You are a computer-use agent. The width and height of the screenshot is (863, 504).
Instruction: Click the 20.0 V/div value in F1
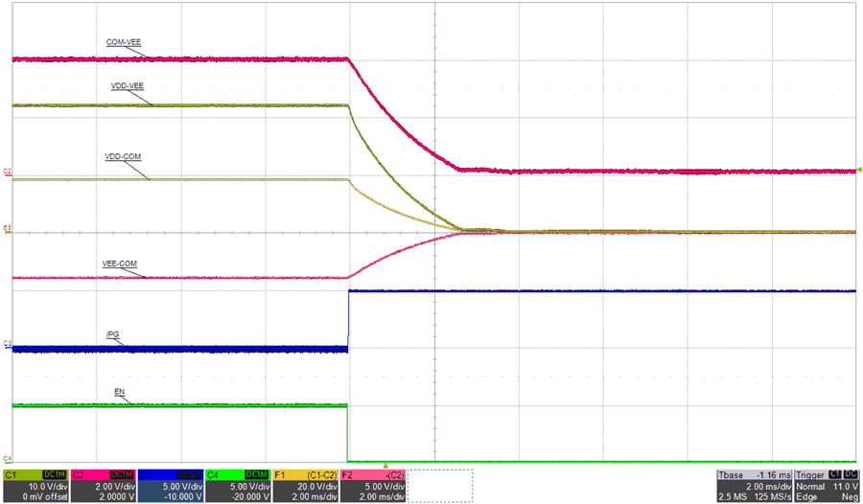317,487
